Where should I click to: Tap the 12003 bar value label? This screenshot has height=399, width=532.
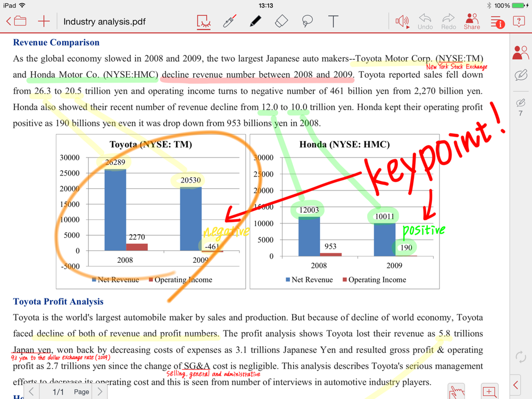[309, 210]
